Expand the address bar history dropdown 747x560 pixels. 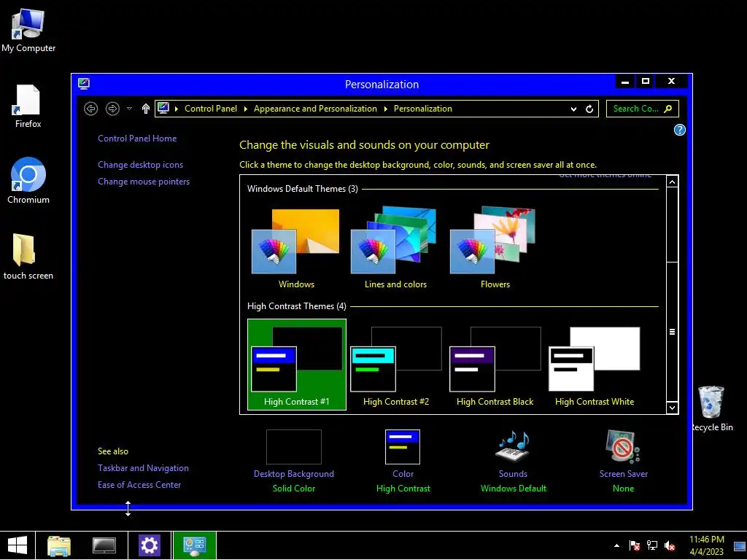pyautogui.click(x=573, y=109)
